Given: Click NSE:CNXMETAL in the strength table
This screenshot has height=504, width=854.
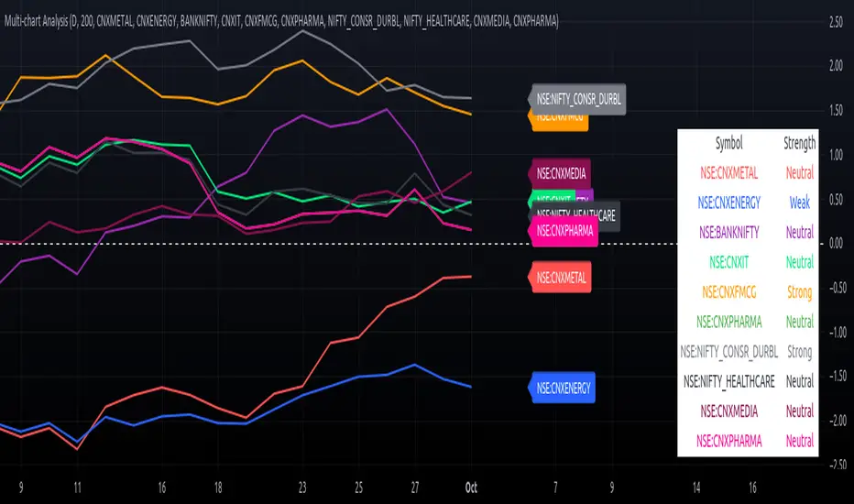Looking at the screenshot, I should tap(728, 172).
